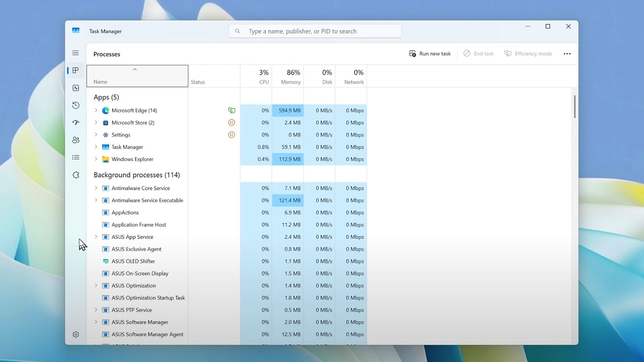Expand Antimalware Service Executable
Screen dimensions: 644x362
(96, 200)
